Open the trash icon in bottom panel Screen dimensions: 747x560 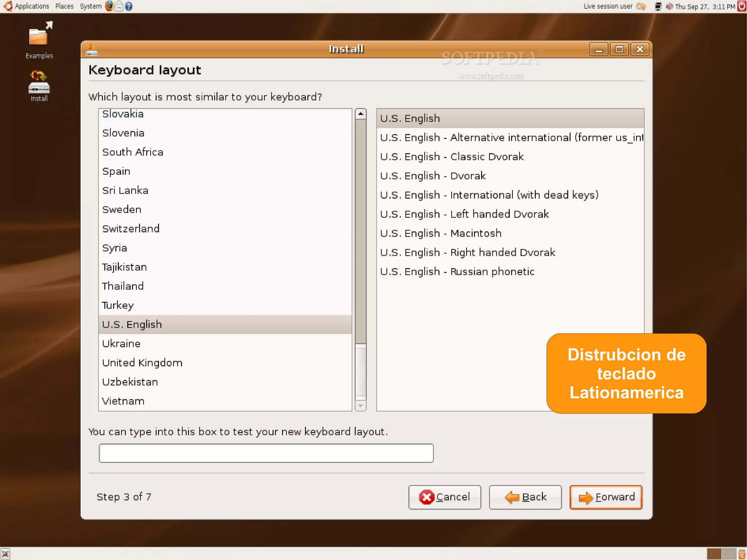click(x=742, y=554)
